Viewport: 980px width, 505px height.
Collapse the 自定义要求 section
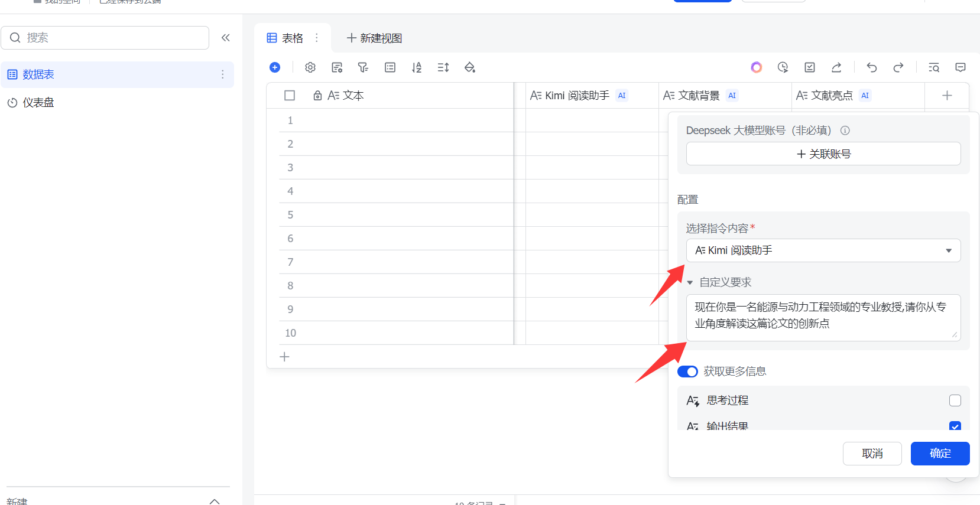(690, 283)
